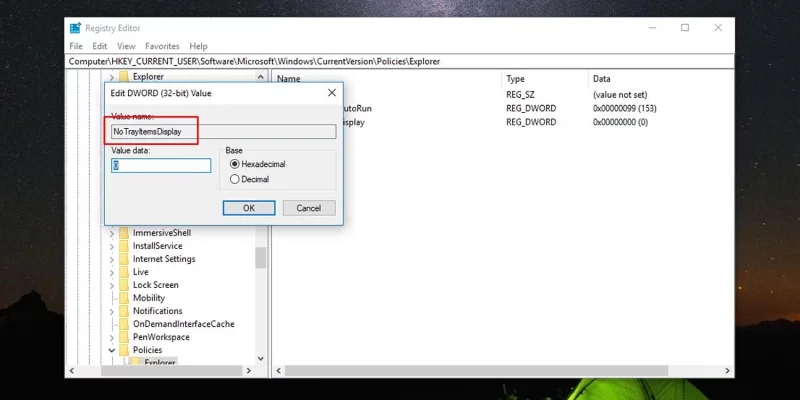The image size is (800, 400).
Task: Select the Mobility folder icon
Action: [x=124, y=298]
